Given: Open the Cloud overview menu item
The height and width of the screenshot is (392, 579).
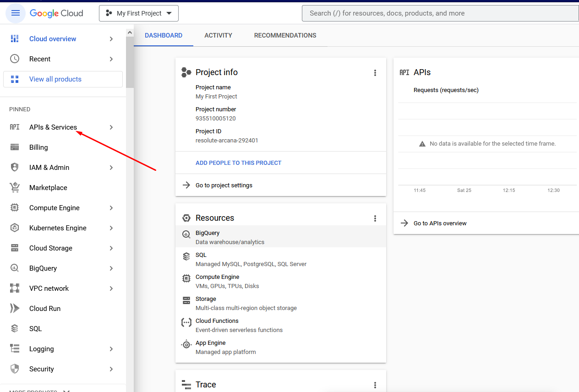Looking at the screenshot, I should 63,39.
